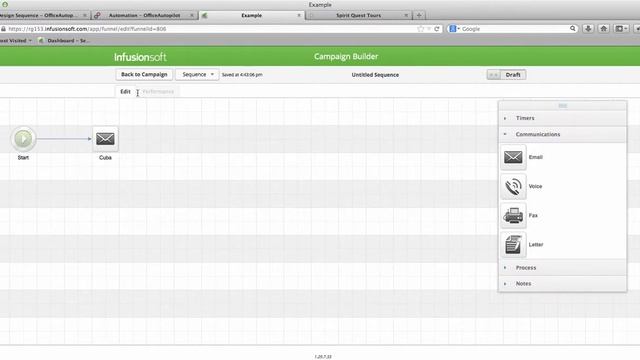This screenshot has width=640, height=360.
Task: Pick the Letter communication icon
Action: [x=513, y=244]
